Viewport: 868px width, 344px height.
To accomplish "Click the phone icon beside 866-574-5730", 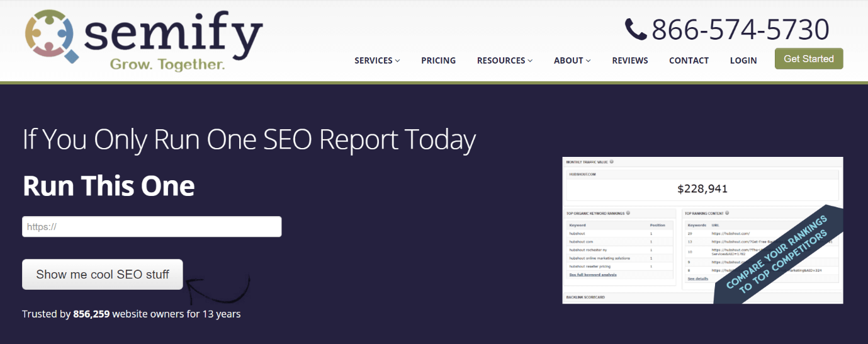I will coord(636,30).
